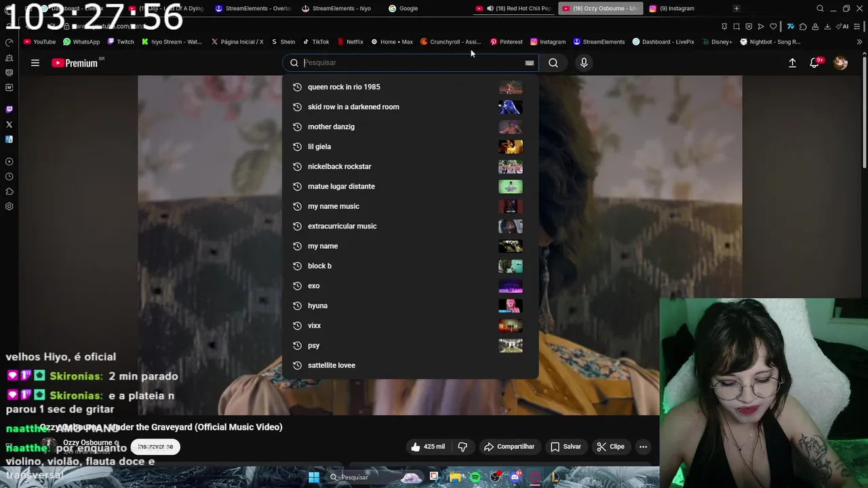
Task: Dislike the video
Action: click(462, 447)
